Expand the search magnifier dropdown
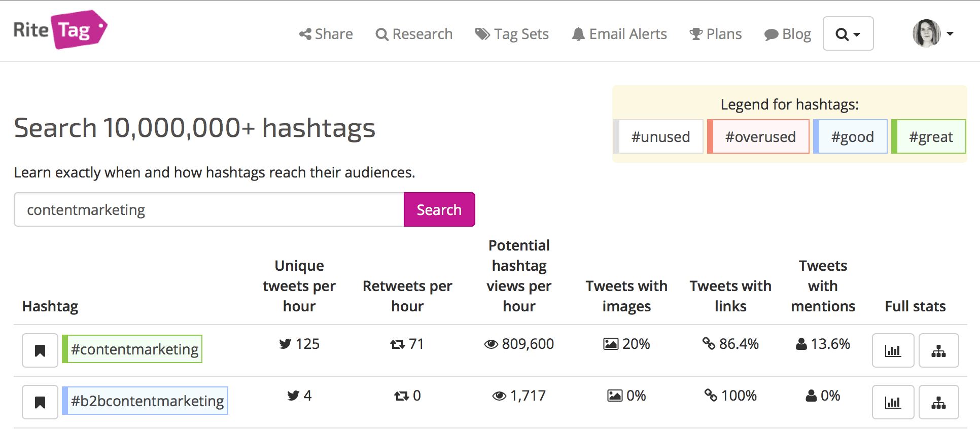980x429 pixels. tap(848, 34)
